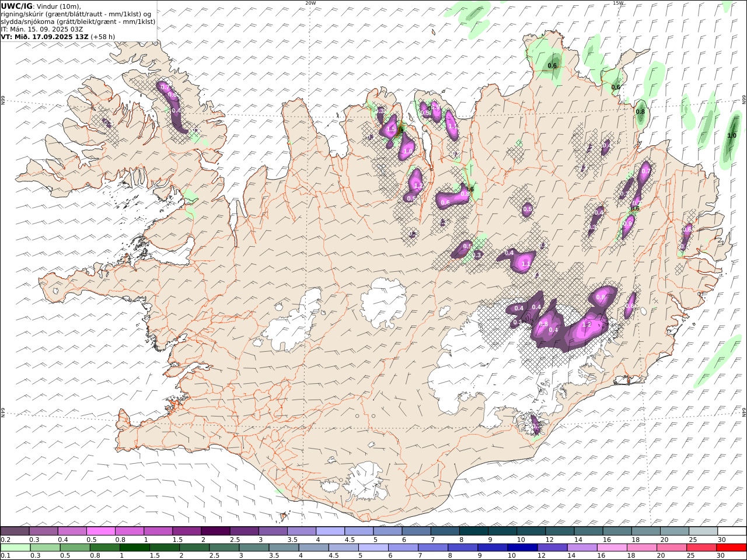Click the 'UWC/IG: Vindur (10m),' title line
Viewport: 747px width, 560px height.
click(x=41, y=6)
